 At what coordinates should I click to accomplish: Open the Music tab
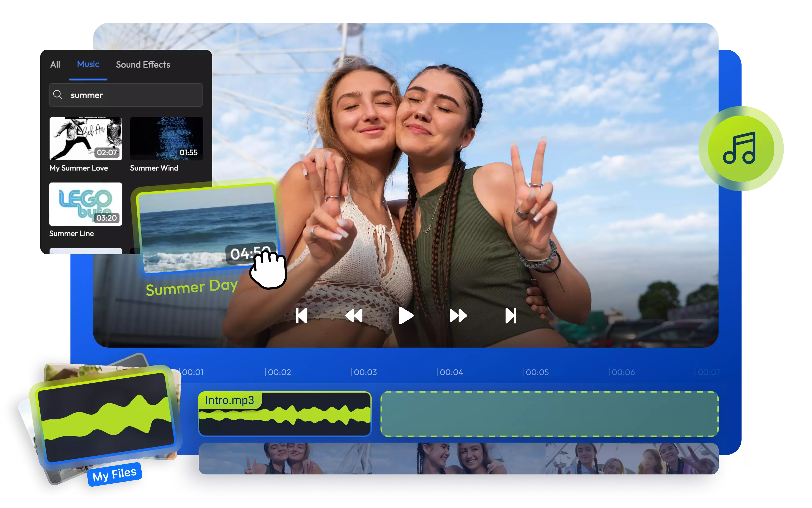88,64
